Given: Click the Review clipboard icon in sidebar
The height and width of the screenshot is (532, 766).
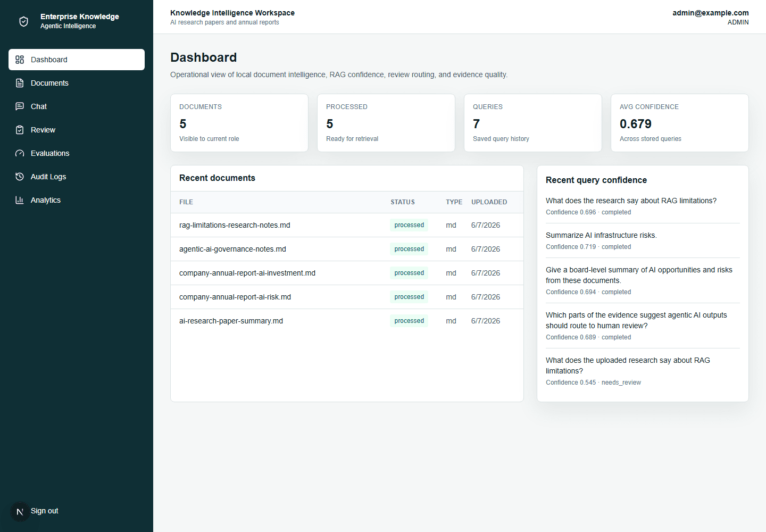Looking at the screenshot, I should [x=20, y=130].
